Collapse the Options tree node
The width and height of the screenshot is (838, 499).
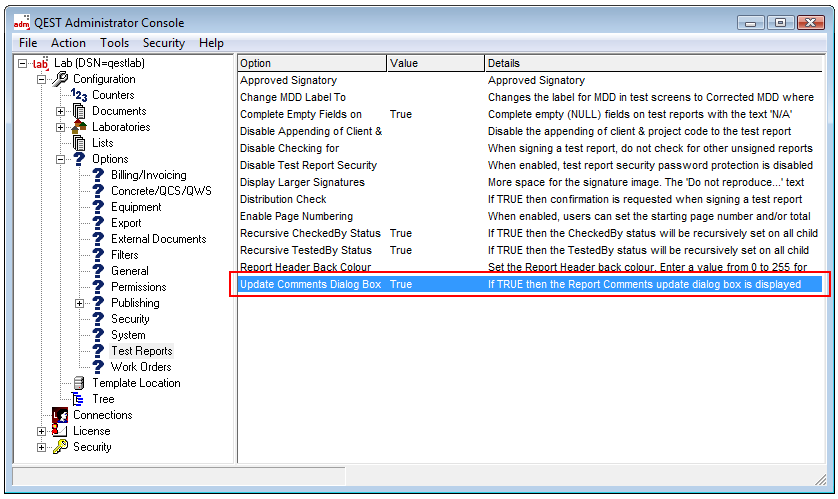click(x=61, y=159)
